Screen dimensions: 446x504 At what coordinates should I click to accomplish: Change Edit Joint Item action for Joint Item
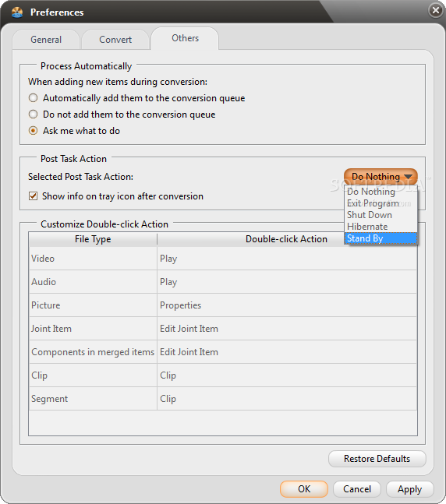287,329
